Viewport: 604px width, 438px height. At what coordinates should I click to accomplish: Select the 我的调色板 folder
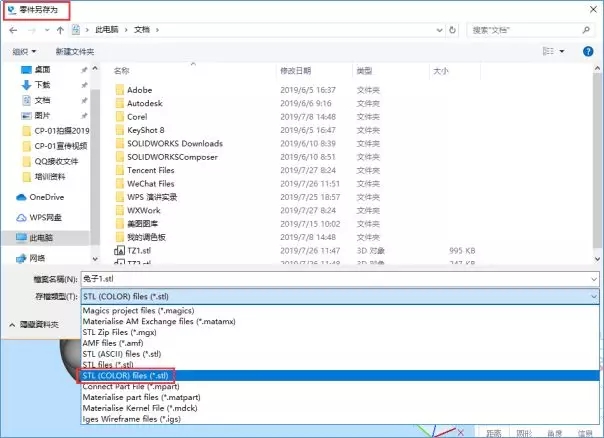tap(146, 237)
